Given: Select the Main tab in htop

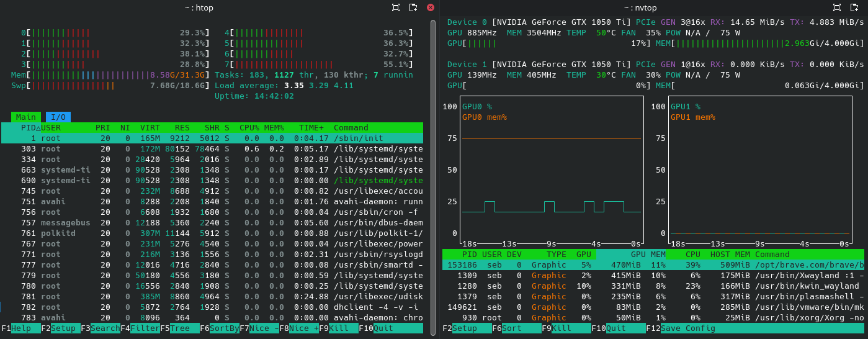Looking at the screenshot, I should pos(26,117).
